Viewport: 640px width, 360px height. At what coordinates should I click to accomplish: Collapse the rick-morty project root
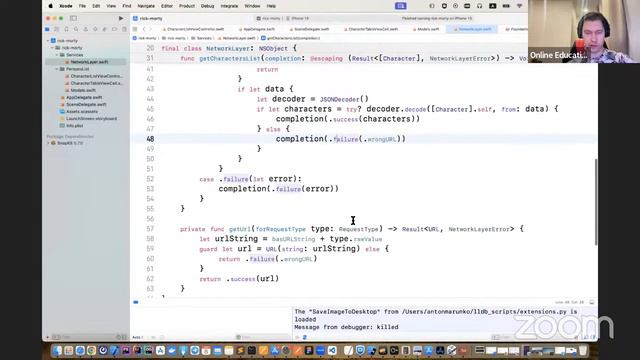48,41
